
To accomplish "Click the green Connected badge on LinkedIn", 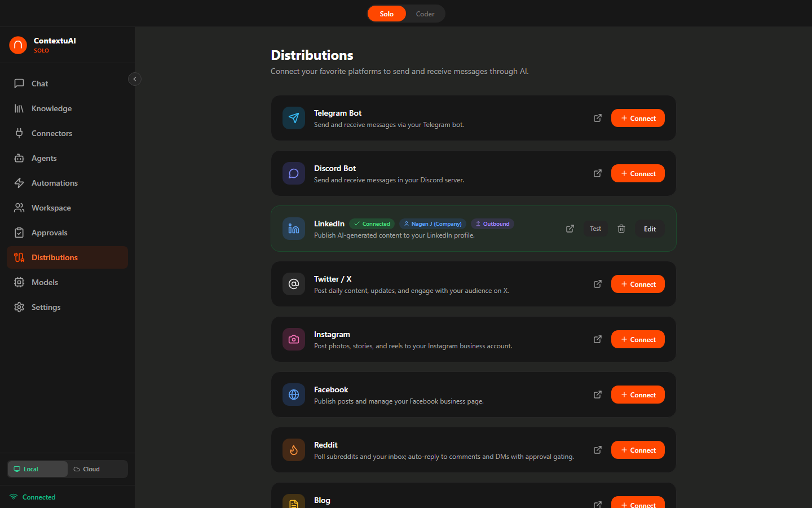I will pyautogui.click(x=372, y=224).
